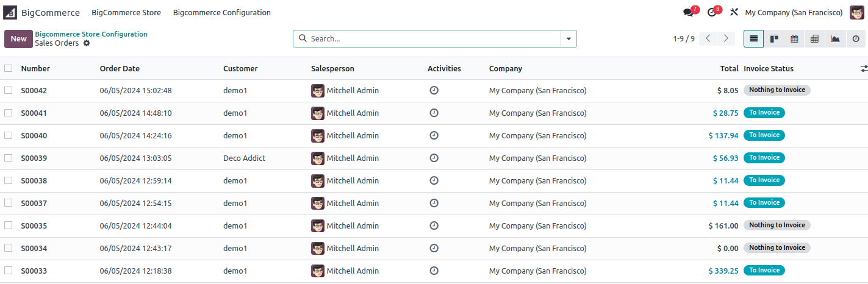Screen dimensions: 868x284
Task: Click the date 06/05/2024 12:59:14
Action: pos(136,180)
